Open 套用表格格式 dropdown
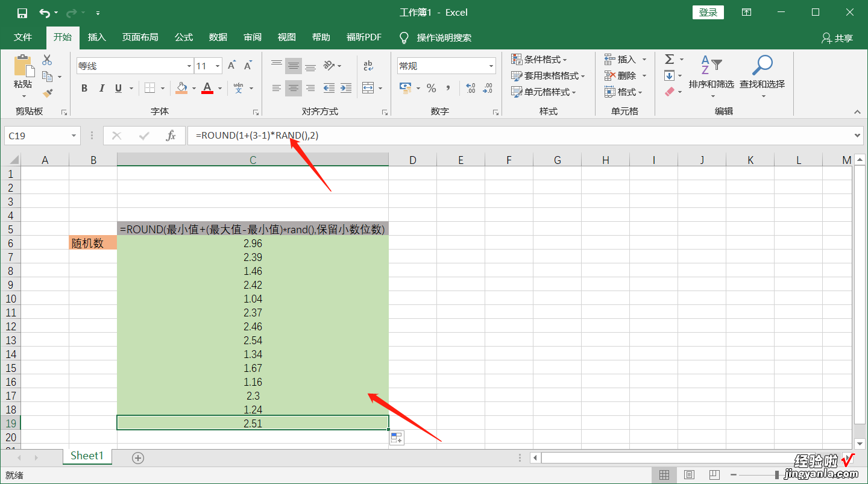 click(x=549, y=76)
